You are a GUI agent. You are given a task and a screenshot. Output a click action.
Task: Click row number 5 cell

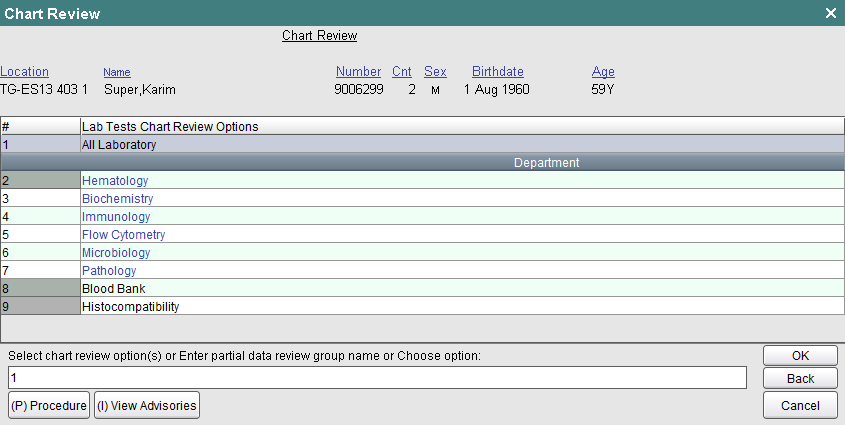coord(40,235)
